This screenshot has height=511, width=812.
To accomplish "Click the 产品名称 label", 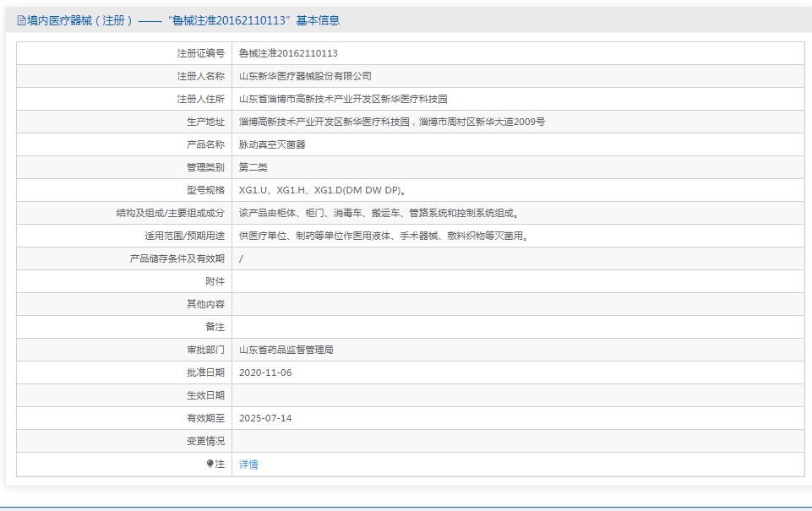I will 205,144.
